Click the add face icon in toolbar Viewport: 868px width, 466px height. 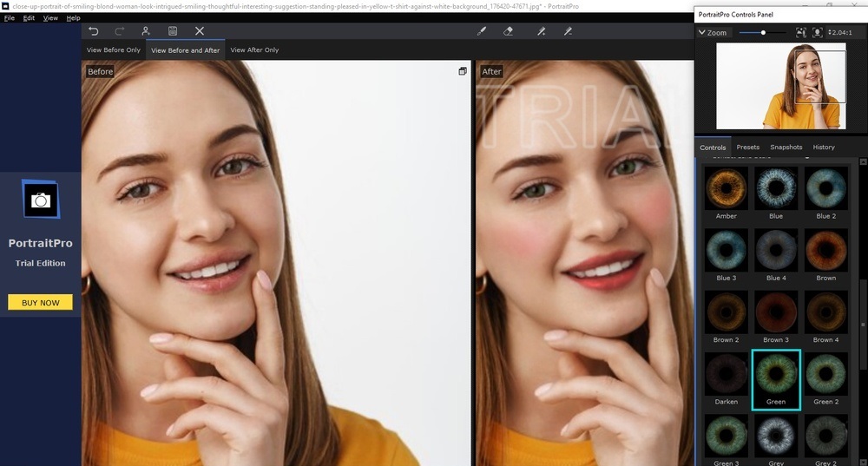(x=146, y=31)
